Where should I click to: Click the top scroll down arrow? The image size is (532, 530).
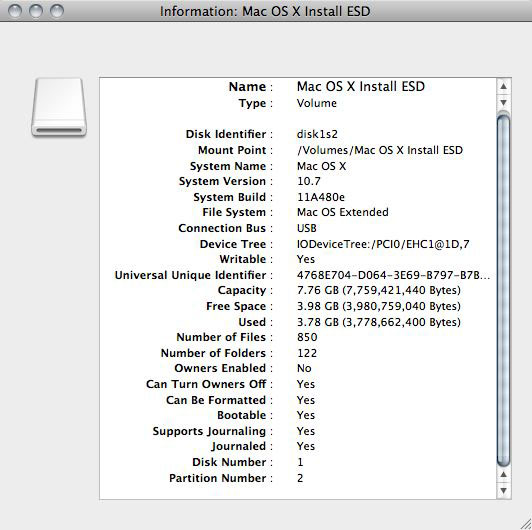pos(504,102)
